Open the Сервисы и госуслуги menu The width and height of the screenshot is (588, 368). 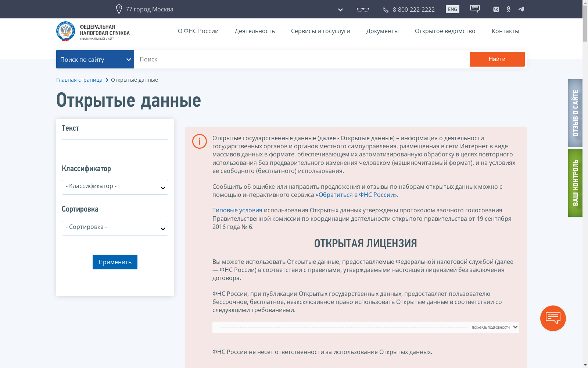(320, 31)
